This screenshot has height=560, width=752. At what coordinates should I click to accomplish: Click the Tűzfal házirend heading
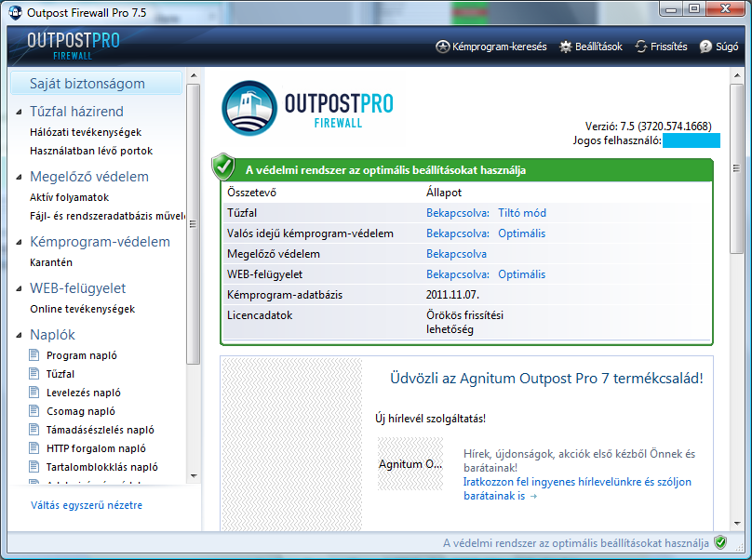(x=76, y=112)
